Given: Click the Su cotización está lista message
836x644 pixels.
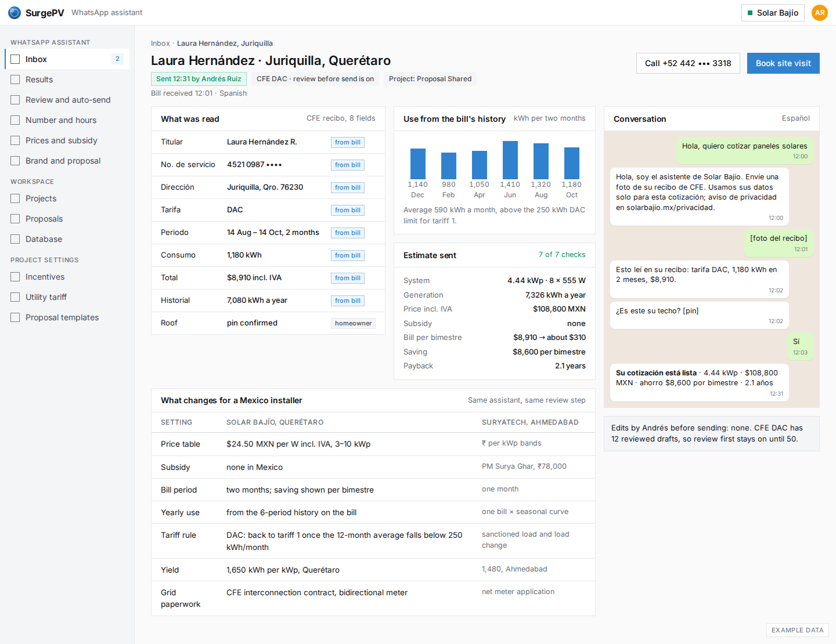Looking at the screenshot, I should point(700,383).
